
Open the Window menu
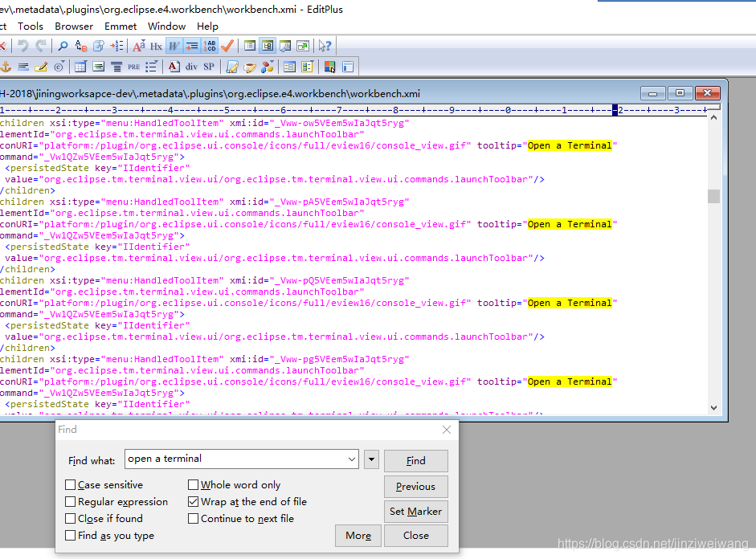point(166,27)
